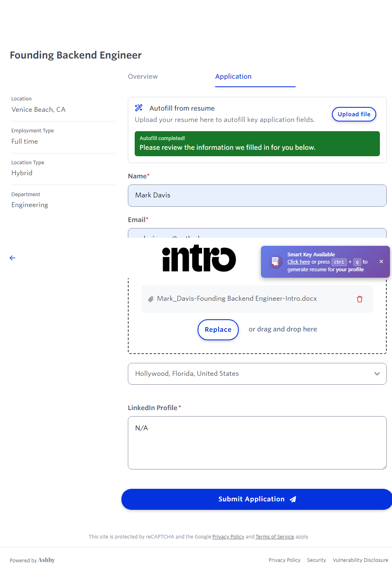
Task: Open Google Privacy Policy link in reCAPTCHA notice
Action: (x=228, y=537)
